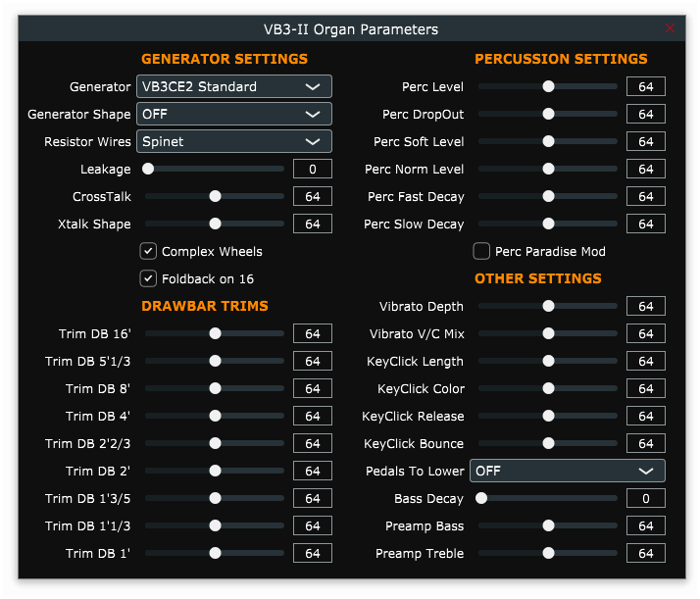Image resolution: width=700 pixels, height=599 pixels.
Task: Click the Trim DB 16' value field
Action: (x=313, y=334)
